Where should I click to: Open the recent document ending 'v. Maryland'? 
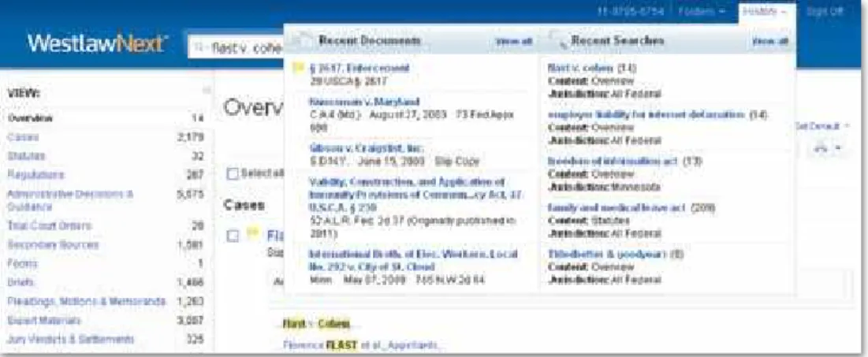click(x=364, y=102)
